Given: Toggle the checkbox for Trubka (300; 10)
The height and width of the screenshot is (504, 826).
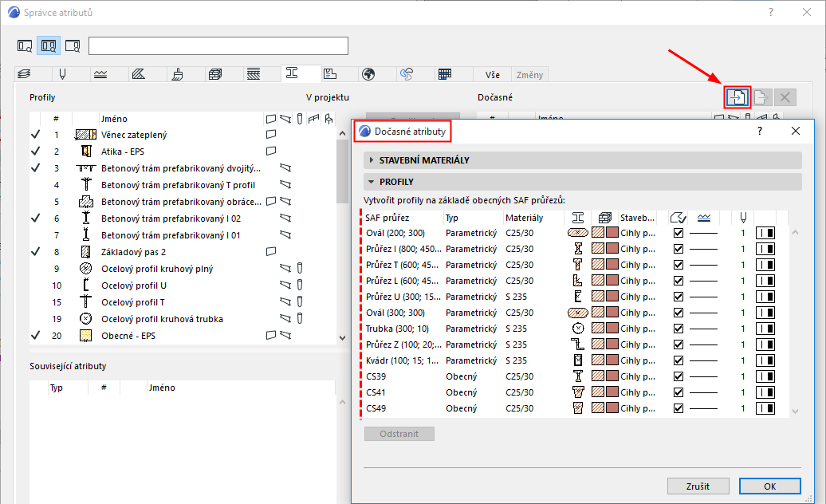Looking at the screenshot, I should [x=678, y=329].
